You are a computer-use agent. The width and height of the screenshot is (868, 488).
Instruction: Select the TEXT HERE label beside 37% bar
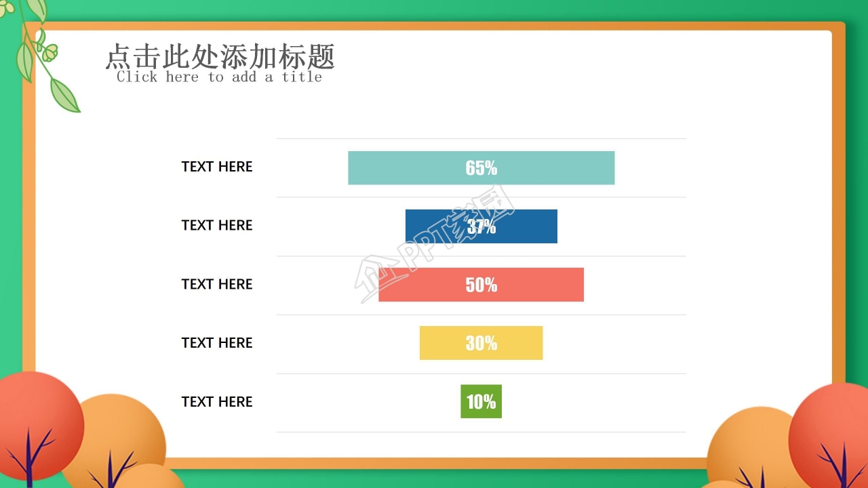pos(217,226)
